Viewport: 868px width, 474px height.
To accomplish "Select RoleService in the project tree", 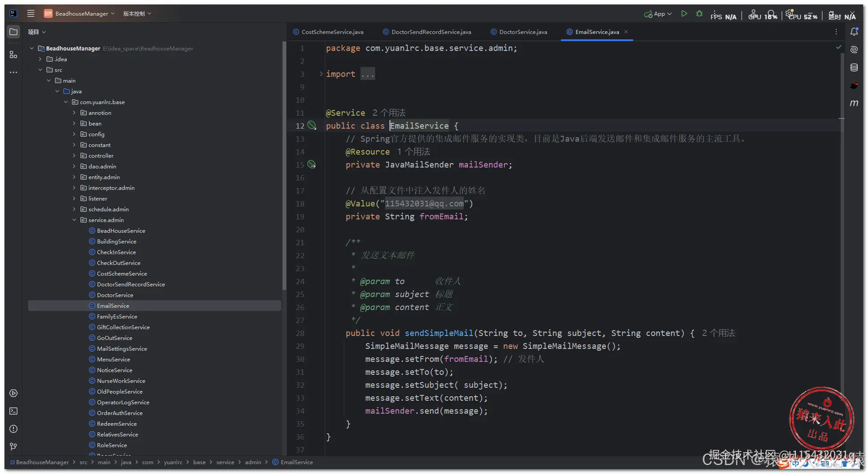I will pos(112,445).
